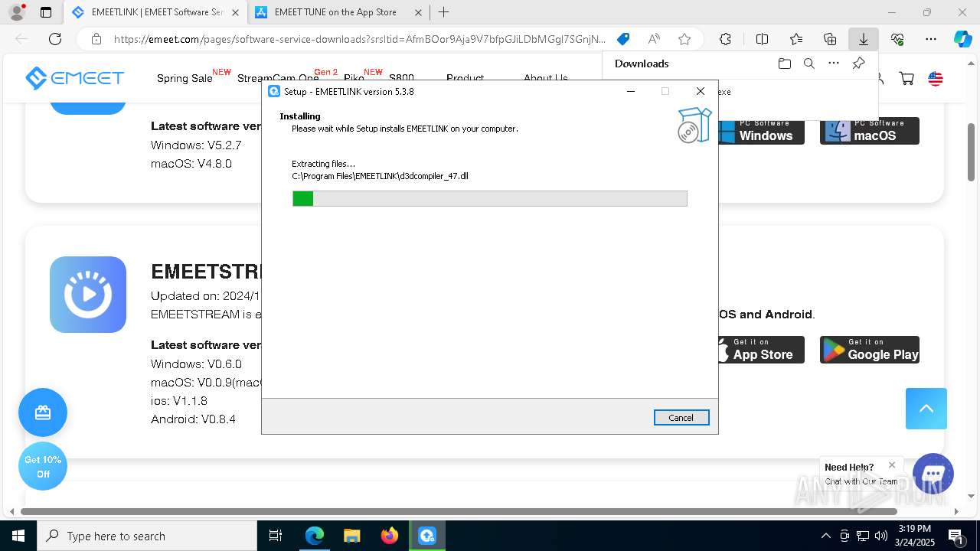Open the Collections icon

pyautogui.click(x=830, y=39)
